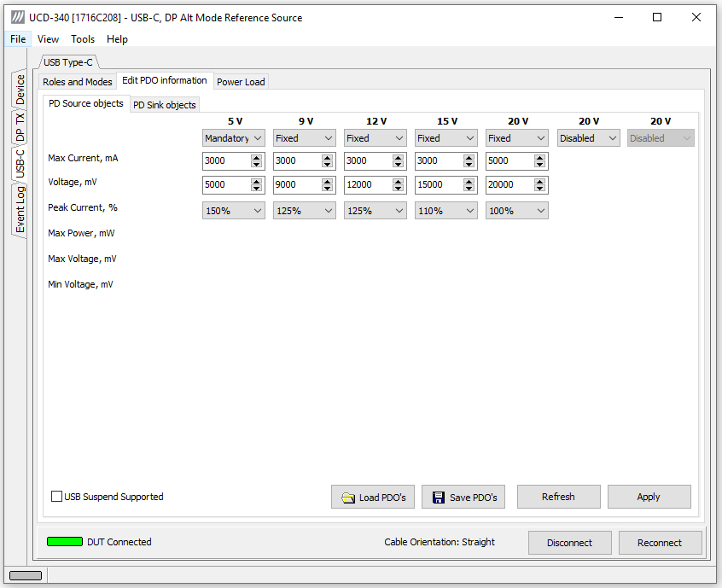This screenshot has height=588, width=722.
Task: Open 15 V Peak Current 110% dropdown
Action: pos(445,211)
